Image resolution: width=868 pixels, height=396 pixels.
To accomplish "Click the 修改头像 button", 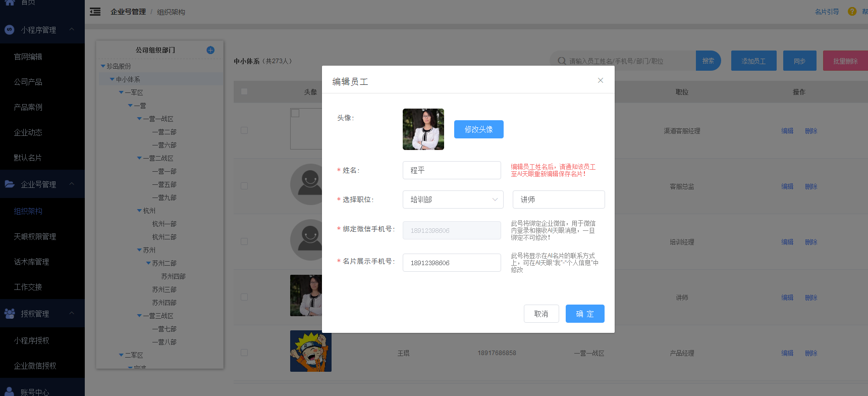I will [478, 129].
